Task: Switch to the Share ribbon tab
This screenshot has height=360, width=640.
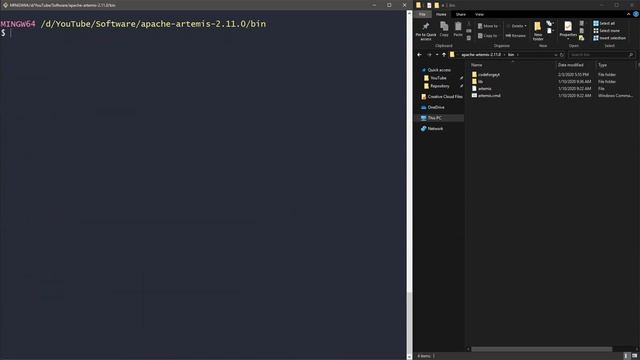Action: pyautogui.click(x=460, y=14)
